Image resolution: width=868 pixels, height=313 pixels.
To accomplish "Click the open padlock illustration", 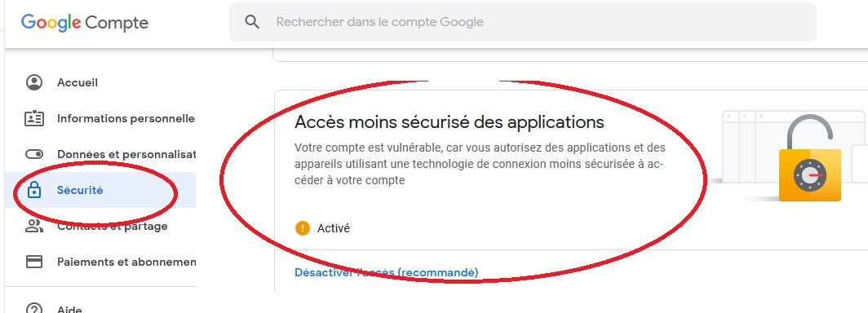I will click(808, 159).
